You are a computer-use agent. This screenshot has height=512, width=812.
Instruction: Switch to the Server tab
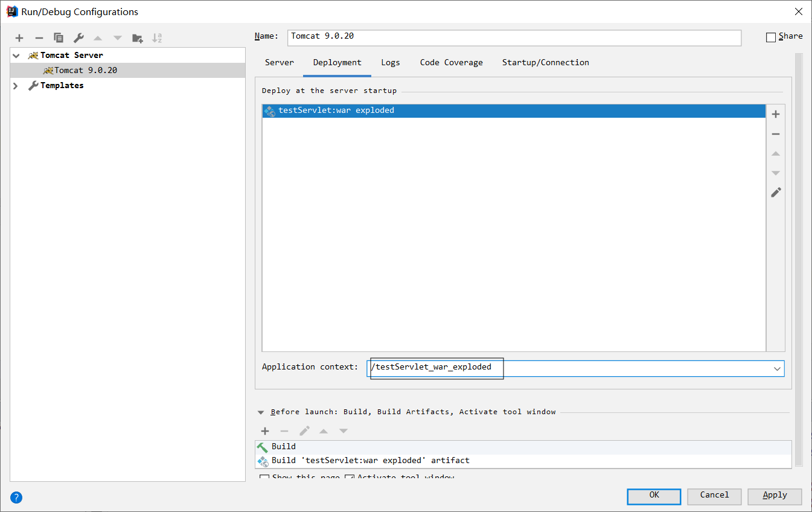pyautogui.click(x=280, y=63)
